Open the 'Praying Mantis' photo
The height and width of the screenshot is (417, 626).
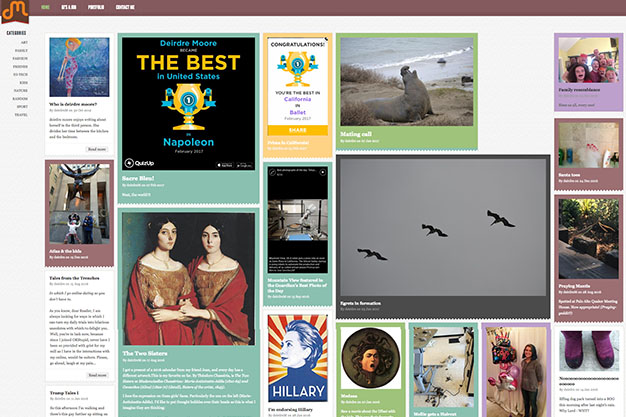click(x=588, y=239)
